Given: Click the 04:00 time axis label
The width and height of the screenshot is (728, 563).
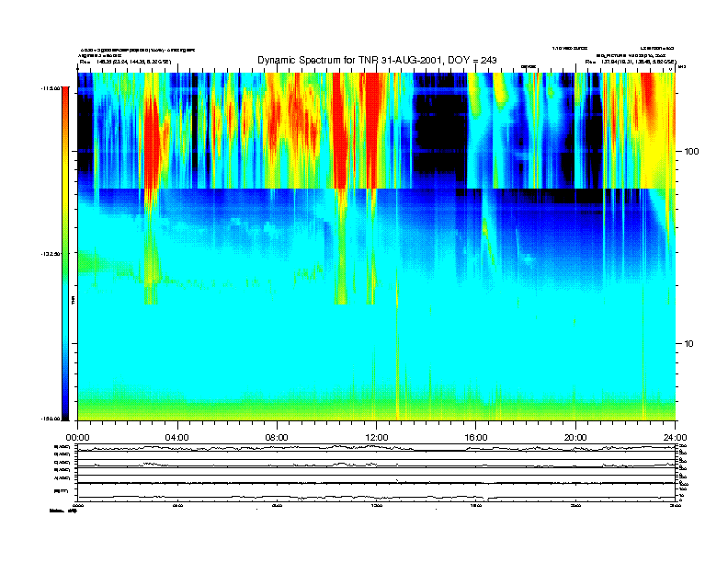Looking at the screenshot, I should pos(177,438).
